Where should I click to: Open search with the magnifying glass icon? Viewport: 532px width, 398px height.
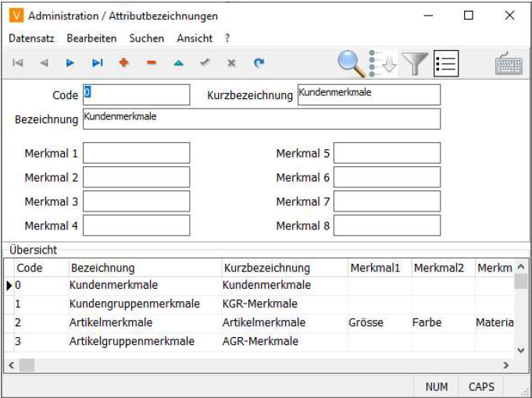[x=352, y=63]
